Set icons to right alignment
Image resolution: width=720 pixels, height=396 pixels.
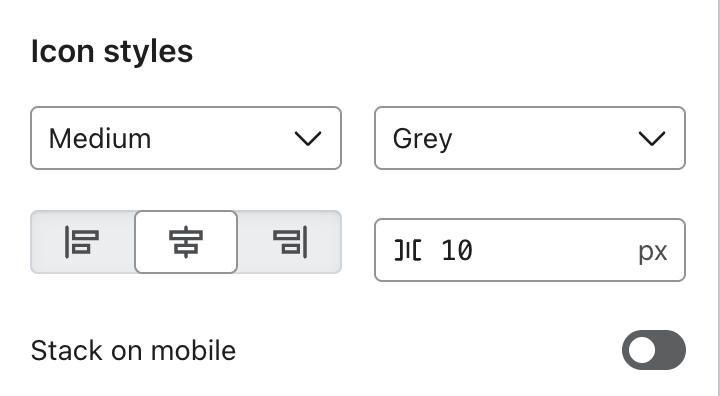pyautogui.click(x=290, y=242)
